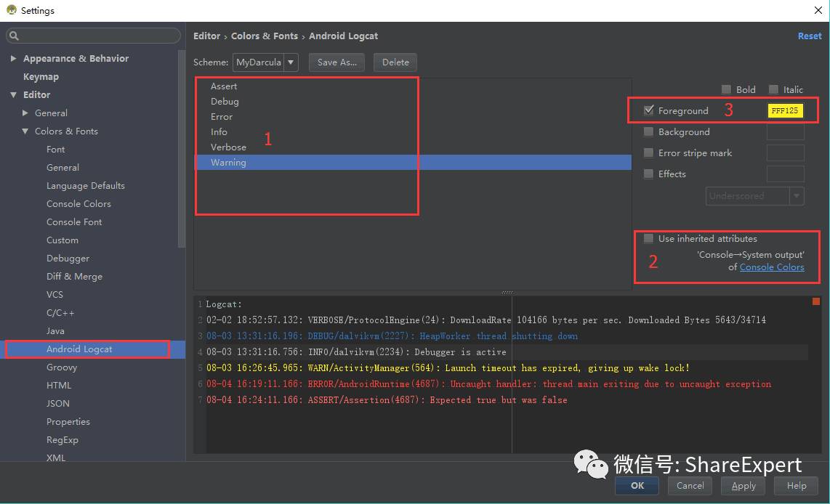Click the Save As... button
830x504 pixels.
point(337,62)
